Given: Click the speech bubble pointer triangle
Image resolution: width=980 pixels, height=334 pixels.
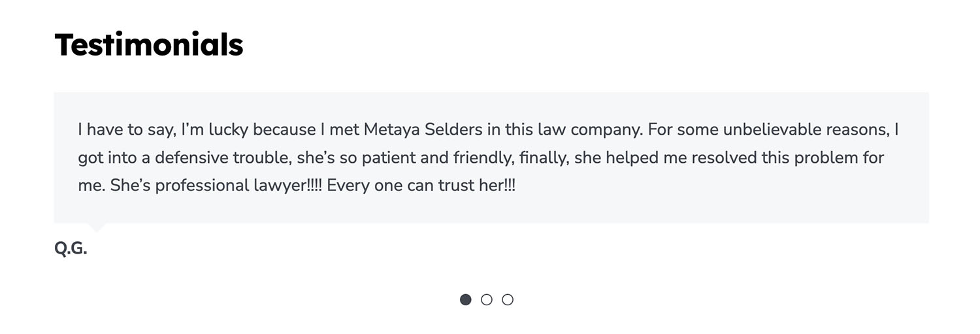Looking at the screenshot, I should pyautogui.click(x=96, y=227).
